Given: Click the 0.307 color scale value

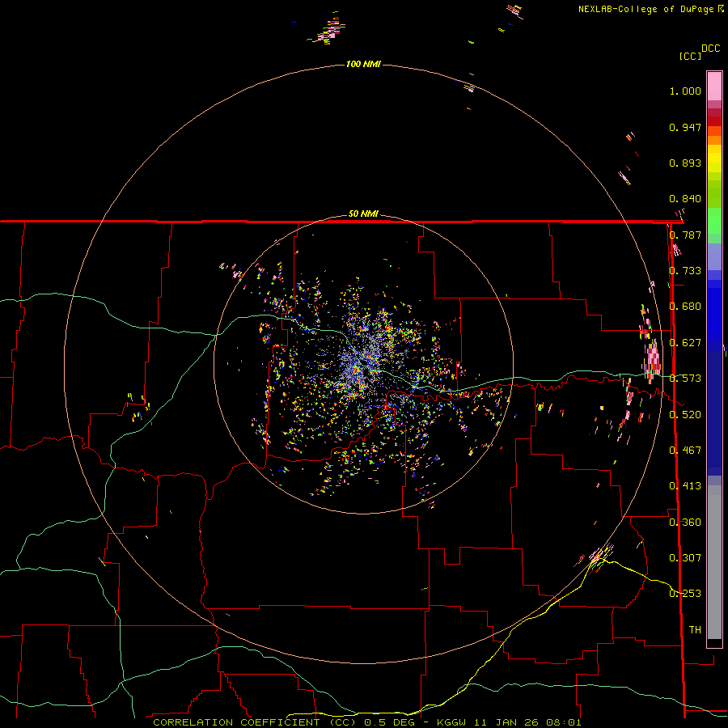Looking at the screenshot, I should point(685,558).
